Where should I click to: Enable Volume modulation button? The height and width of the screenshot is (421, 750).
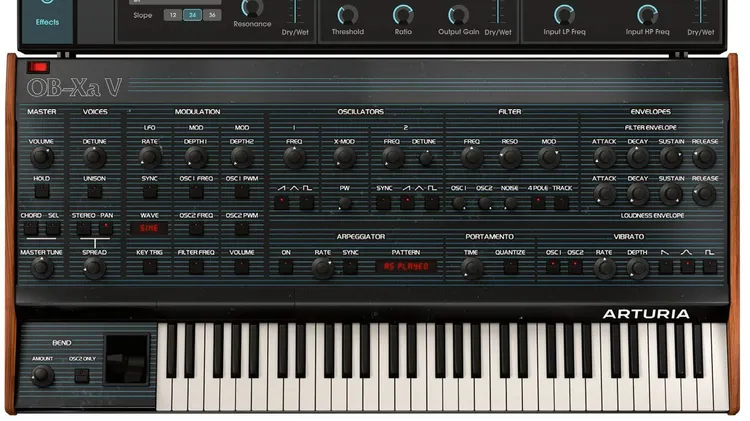click(x=242, y=266)
